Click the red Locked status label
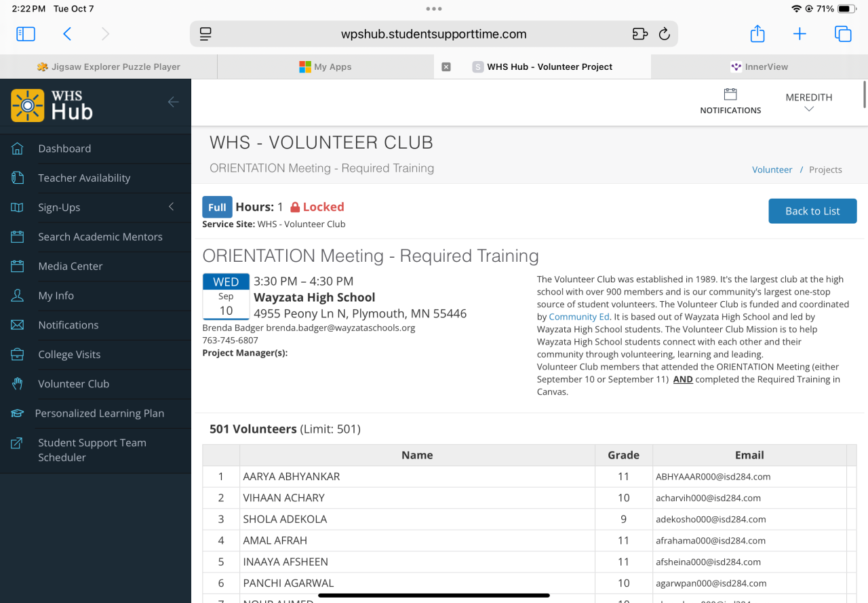The height and width of the screenshot is (603, 868). [317, 207]
